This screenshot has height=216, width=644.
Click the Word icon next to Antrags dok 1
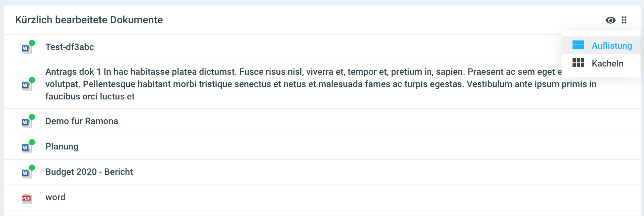tap(26, 85)
